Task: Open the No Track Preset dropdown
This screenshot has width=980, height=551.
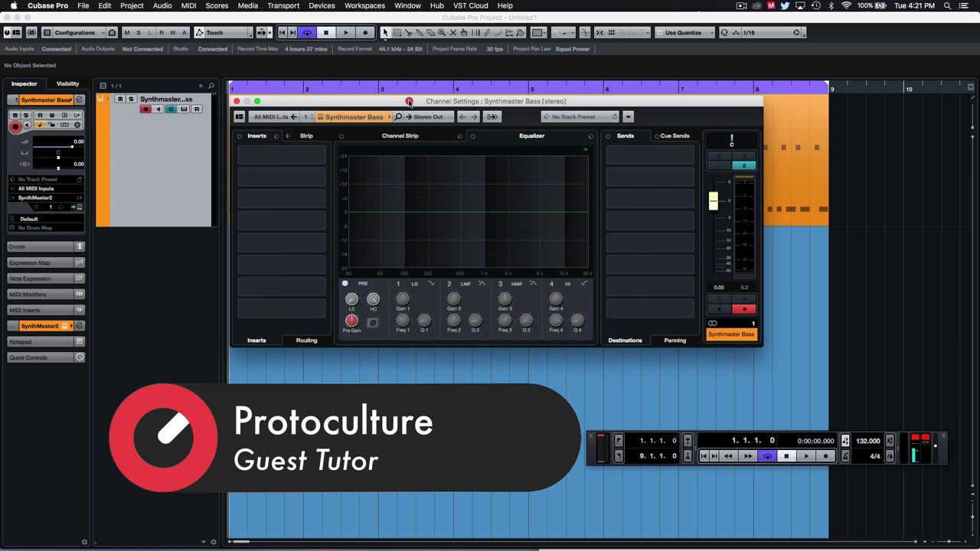Action: coord(580,117)
